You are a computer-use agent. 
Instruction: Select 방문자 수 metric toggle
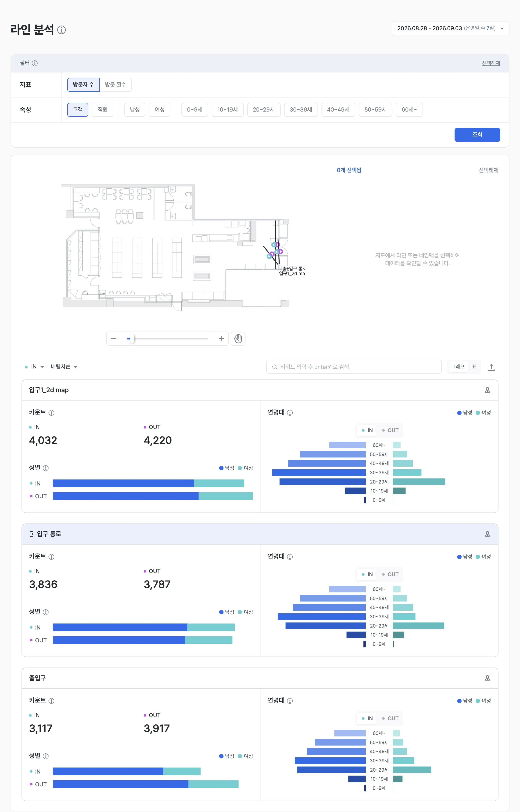[x=83, y=84]
